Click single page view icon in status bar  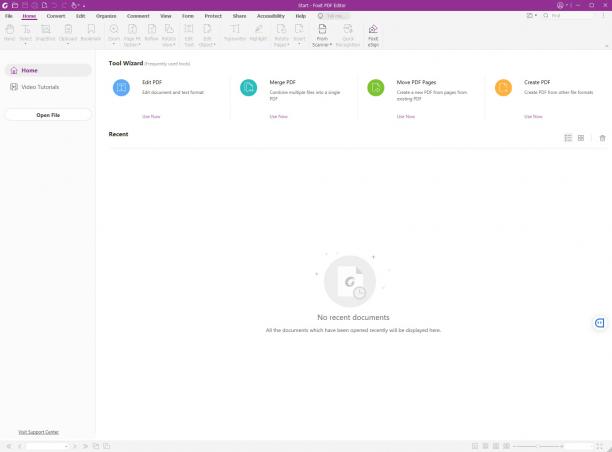click(x=475, y=446)
